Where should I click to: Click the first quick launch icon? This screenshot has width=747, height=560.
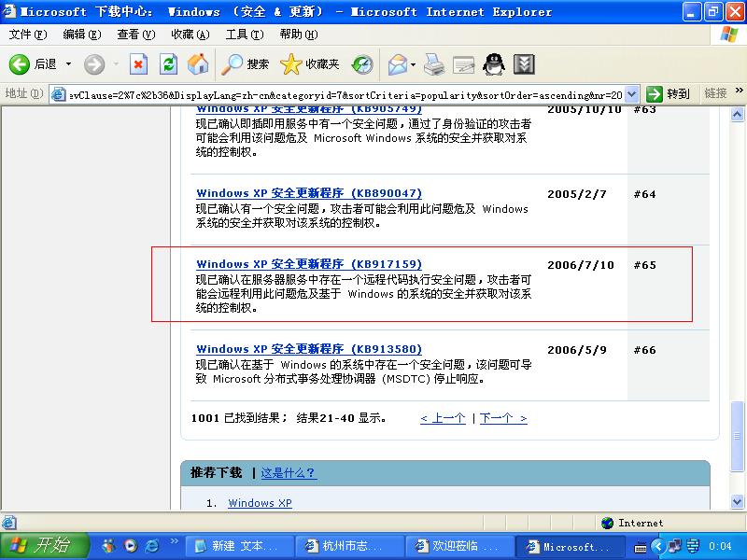tap(108, 546)
